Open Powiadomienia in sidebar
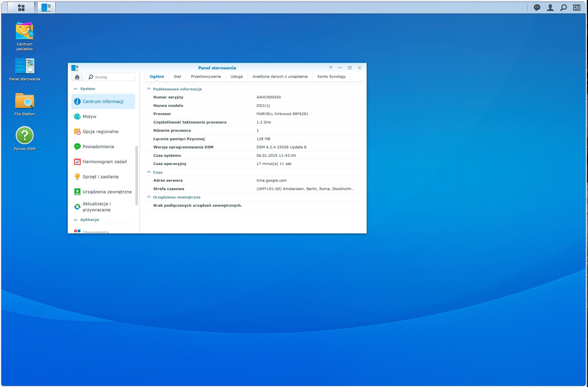The width and height of the screenshot is (588, 387). 103,147
